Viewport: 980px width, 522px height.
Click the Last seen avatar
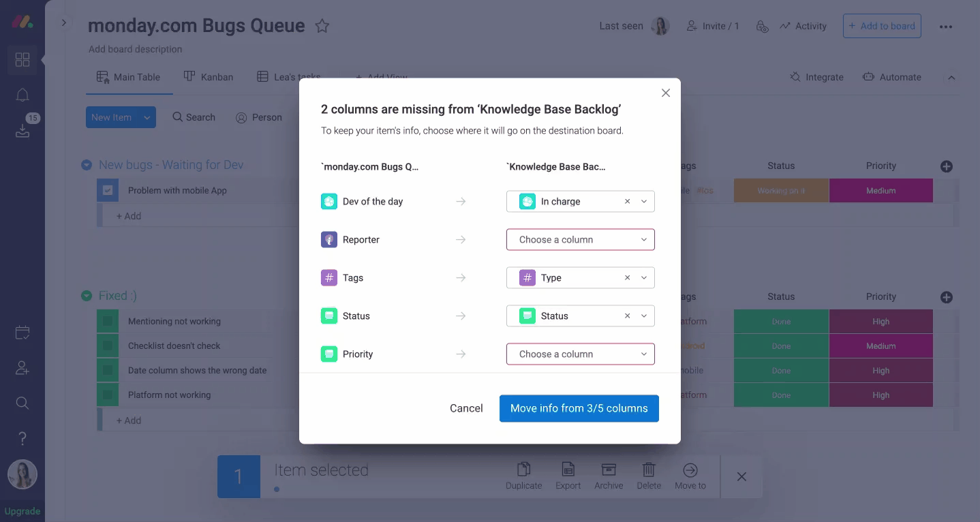pos(660,26)
